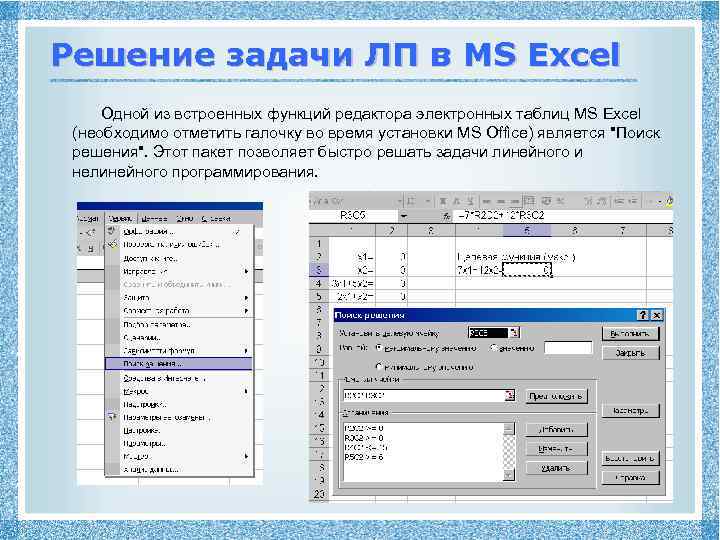Open the Справка menu in menu bar
Image resolution: width=720 pixels, height=540 pixels.
tap(216, 219)
